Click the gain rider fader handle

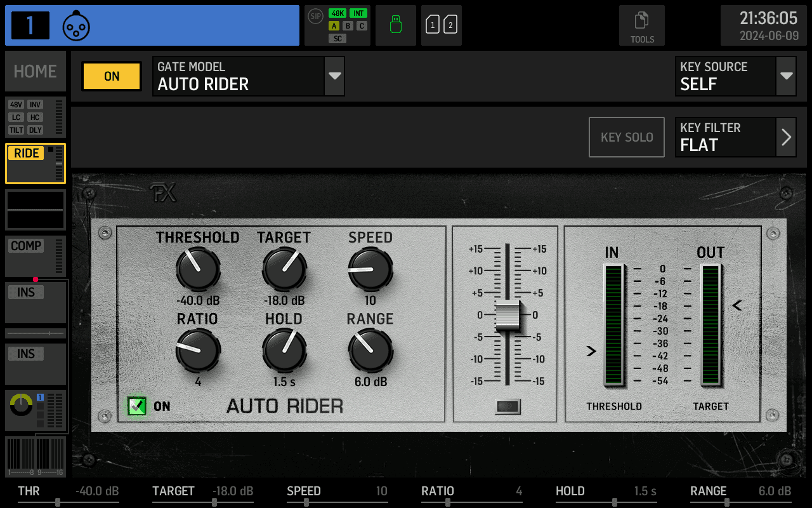[x=507, y=316]
